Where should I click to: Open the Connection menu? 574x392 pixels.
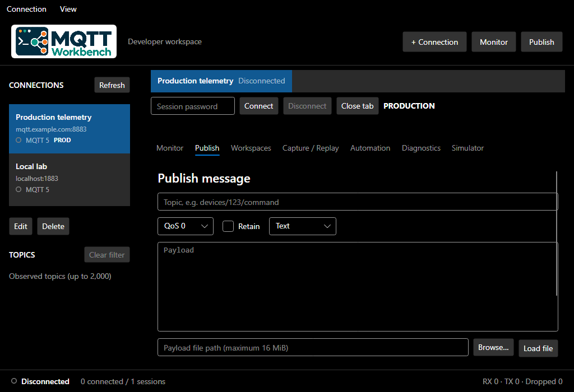tap(26, 9)
